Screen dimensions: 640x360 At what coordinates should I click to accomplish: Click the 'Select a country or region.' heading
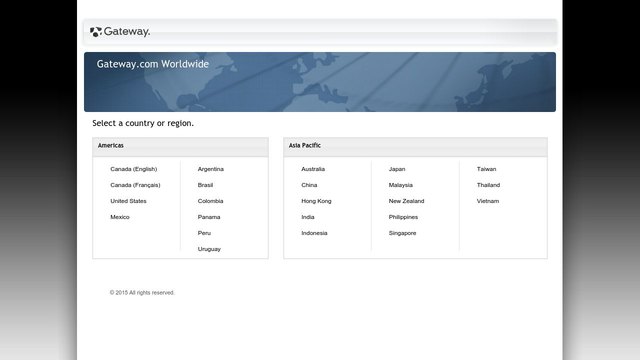click(143, 123)
